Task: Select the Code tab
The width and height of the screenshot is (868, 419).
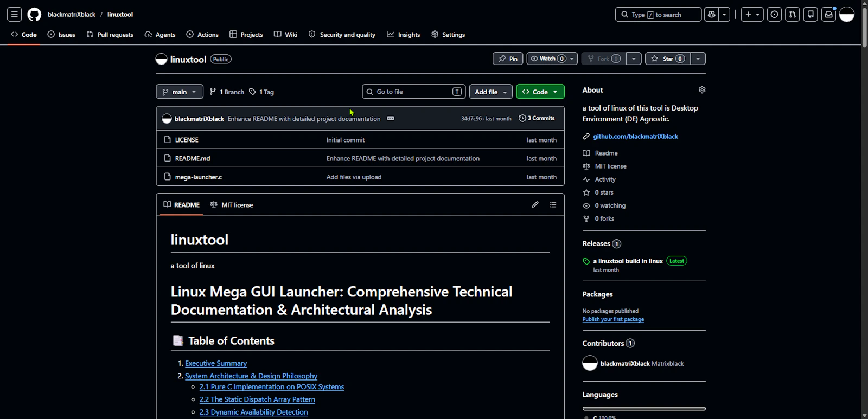Action: (x=24, y=34)
